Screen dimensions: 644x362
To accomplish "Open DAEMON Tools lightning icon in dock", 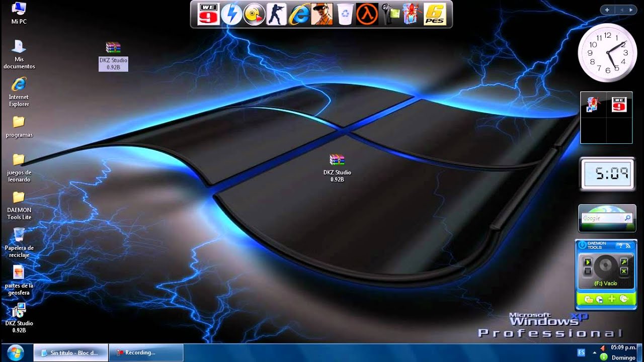I will [x=231, y=14].
